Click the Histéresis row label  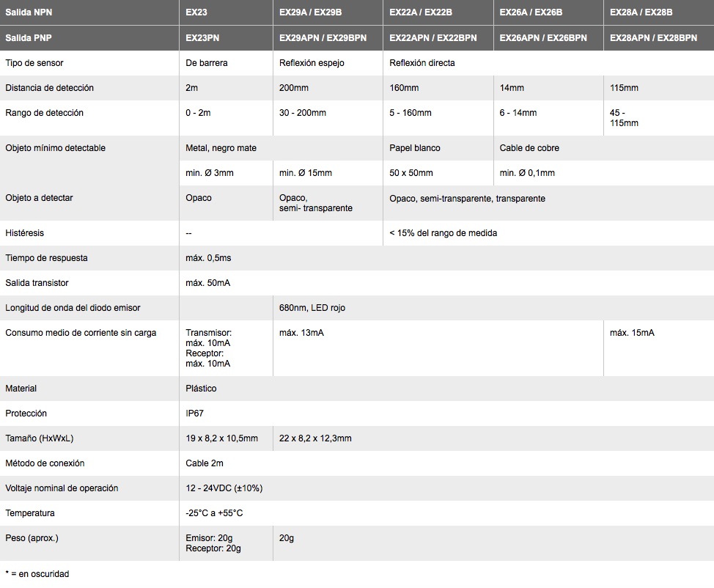coord(25,233)
